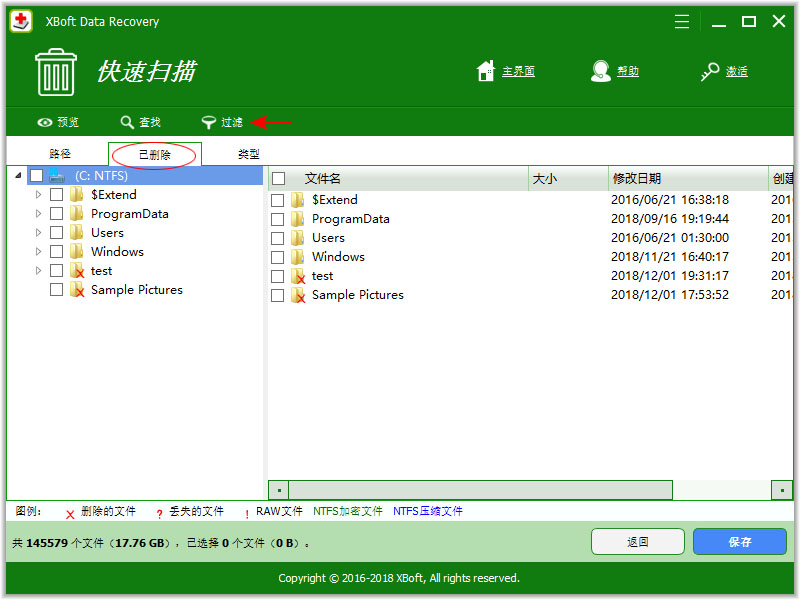This screenshot has width=800, height=600.
Task: Click the 返回 button
Action: tap(637, 542)
